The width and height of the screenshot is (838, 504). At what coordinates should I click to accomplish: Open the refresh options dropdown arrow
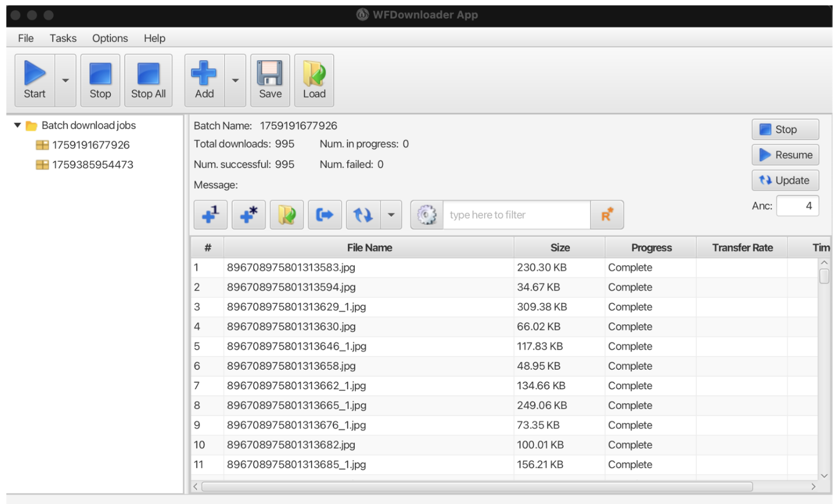[x=391, y=214]
